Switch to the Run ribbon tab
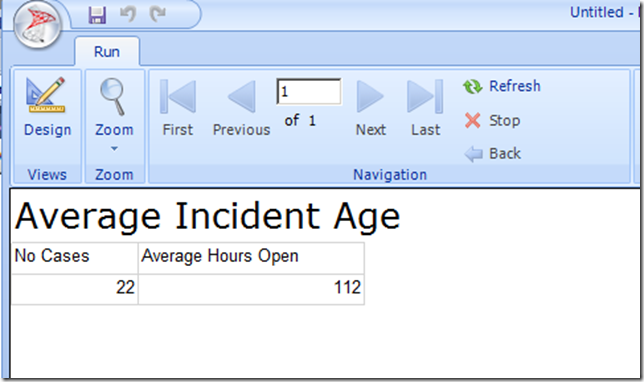Viewport: 644px width, 382px height. (107, 52)
